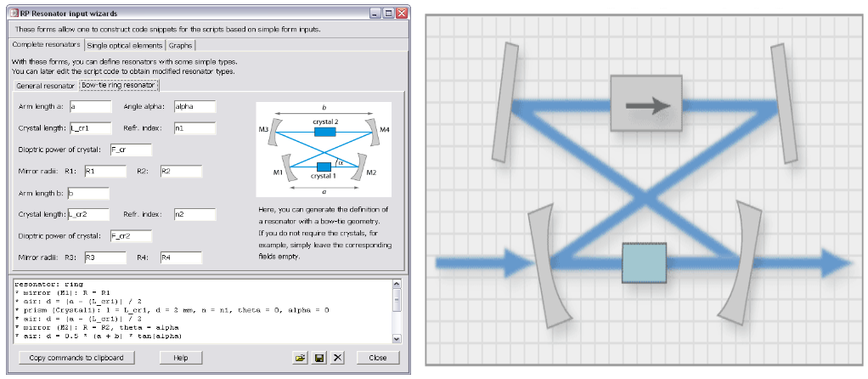
Task: Focus the Angle alpha input field
Action: click(x=194, y=107)
